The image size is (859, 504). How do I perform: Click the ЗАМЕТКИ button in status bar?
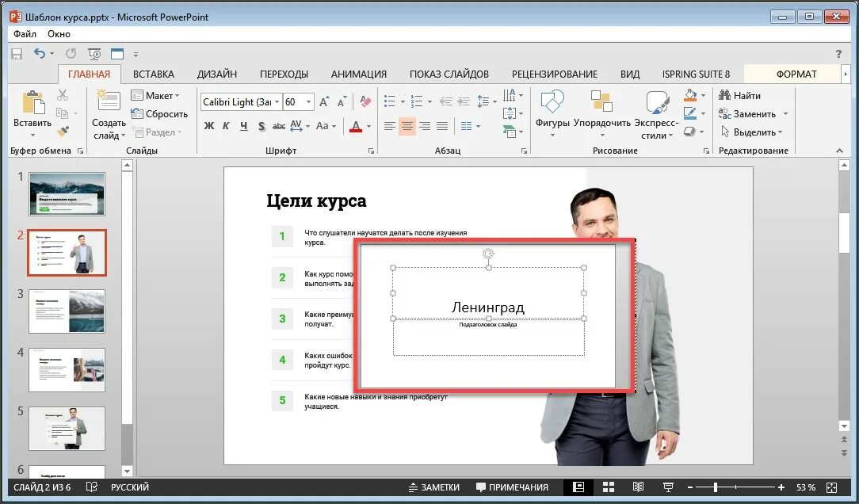point(434,487)
